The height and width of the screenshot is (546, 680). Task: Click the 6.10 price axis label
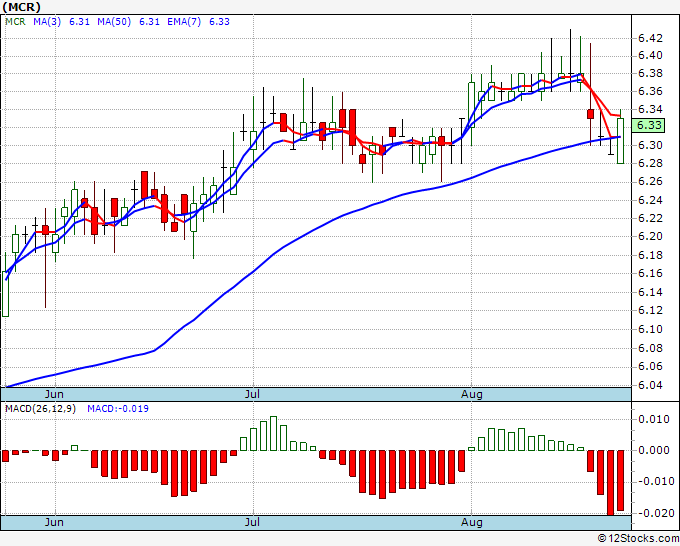pyautogui.click(x=650, y=329)
